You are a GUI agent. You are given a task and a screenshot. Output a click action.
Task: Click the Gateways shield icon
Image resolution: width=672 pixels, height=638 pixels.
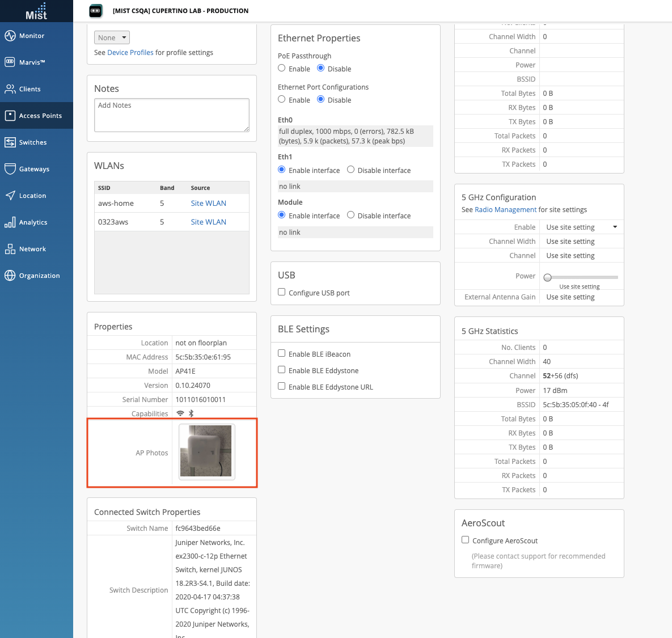point(10,169)
